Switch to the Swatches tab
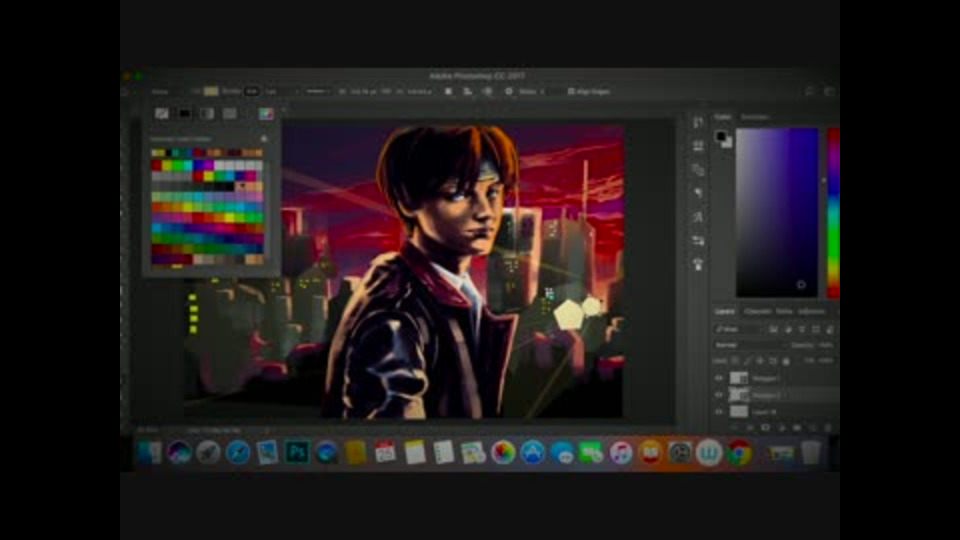Image resolution: width=960 pixels, height=540 pixels. pos(755,116)
